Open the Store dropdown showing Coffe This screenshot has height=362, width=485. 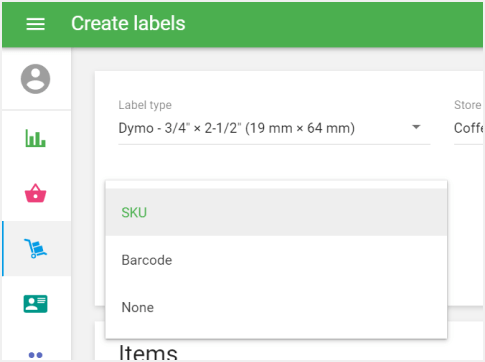point(469,128)
